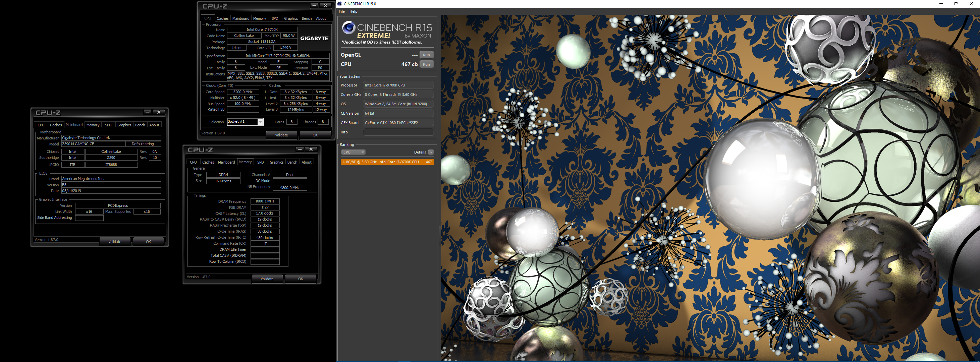Switch to Mainboard tab in top CPU-Z window
The width and height of the screenshot is (980, 362).
241,18
